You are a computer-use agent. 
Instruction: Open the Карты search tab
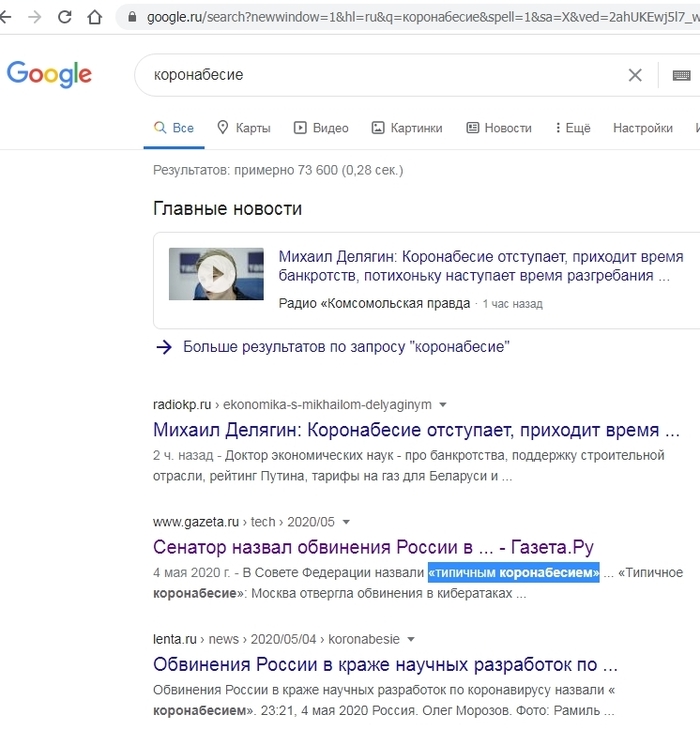(x=243, y=128)
